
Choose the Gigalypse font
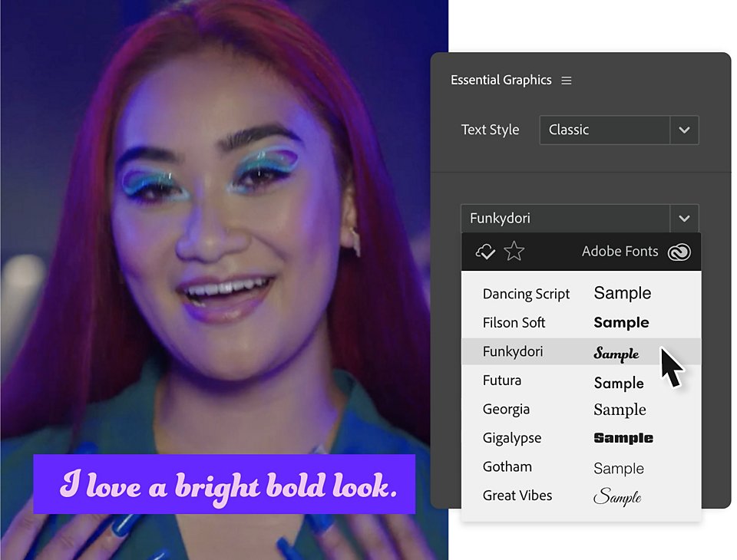coord(581,438)
